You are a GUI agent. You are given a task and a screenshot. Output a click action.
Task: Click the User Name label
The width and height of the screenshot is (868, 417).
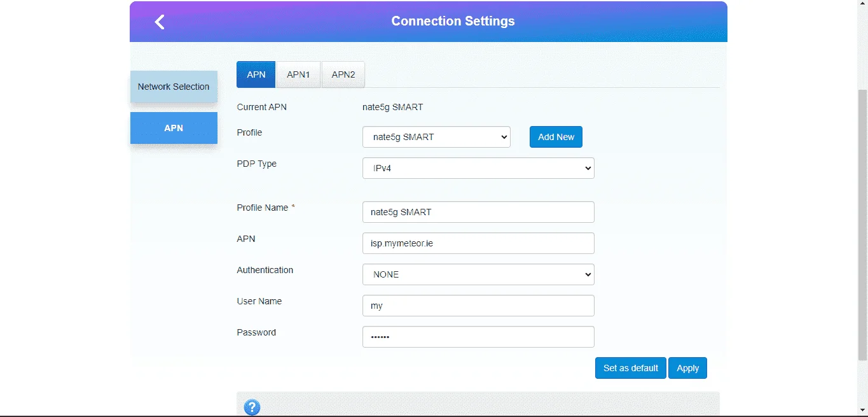tap(259, 301)
